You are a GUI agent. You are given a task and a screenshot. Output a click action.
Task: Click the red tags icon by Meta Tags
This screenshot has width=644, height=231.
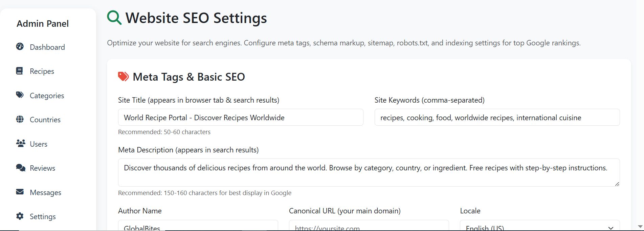click(x=123, y=77)
